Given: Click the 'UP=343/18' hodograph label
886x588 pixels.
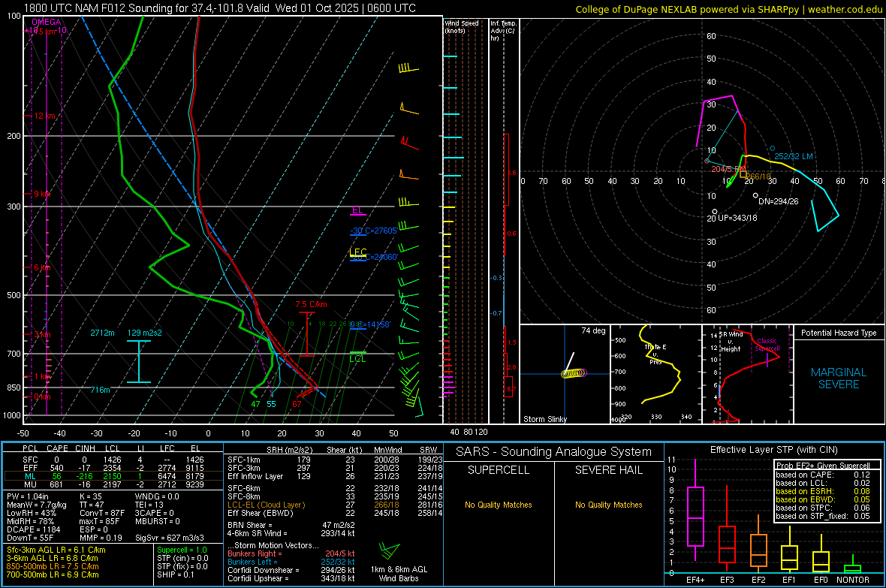Looking at the screenshot, I should click(737, 218).
